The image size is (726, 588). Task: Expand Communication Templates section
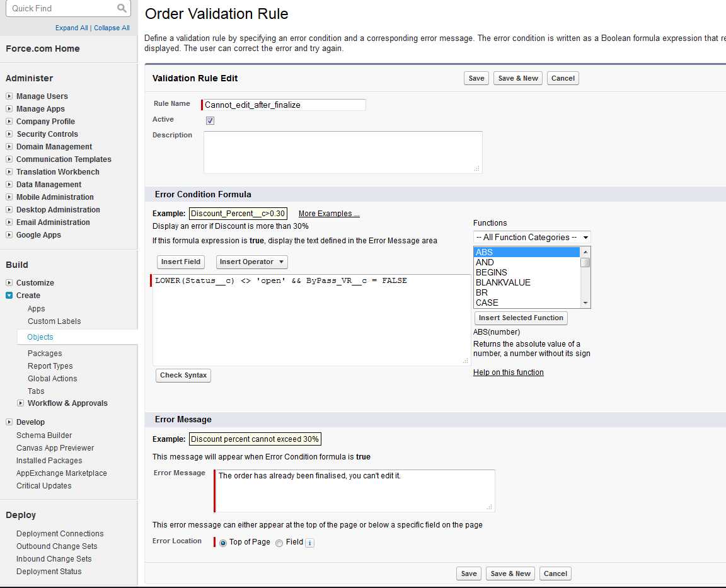pyautogui.click(x=9, y=159)
